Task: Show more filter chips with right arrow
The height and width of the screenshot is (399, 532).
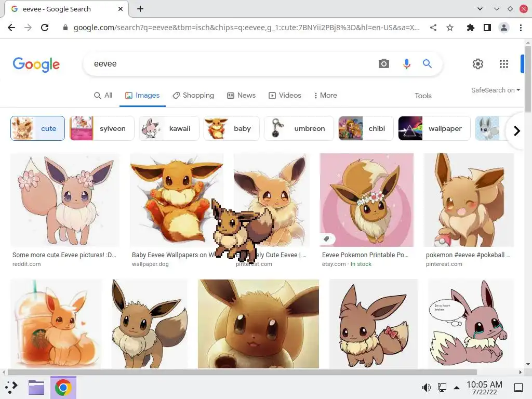Action: 516,130
